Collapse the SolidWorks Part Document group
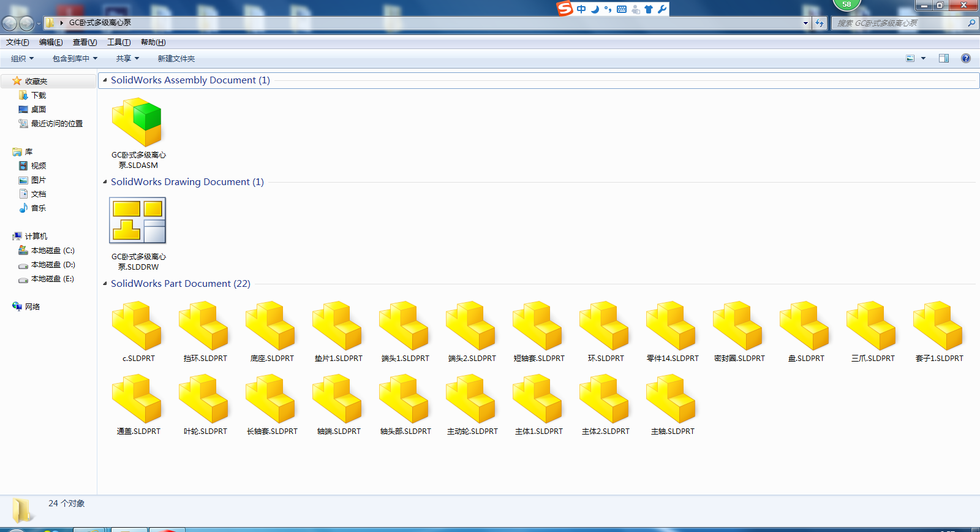980x532 pixels. click(105, 283)
